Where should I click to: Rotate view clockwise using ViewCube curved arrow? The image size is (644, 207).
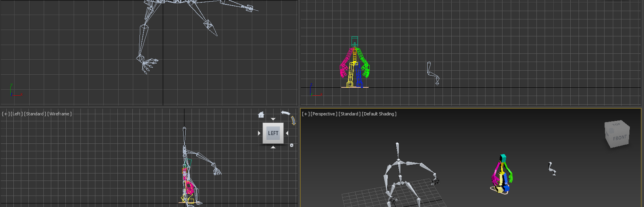click(293, 121)
